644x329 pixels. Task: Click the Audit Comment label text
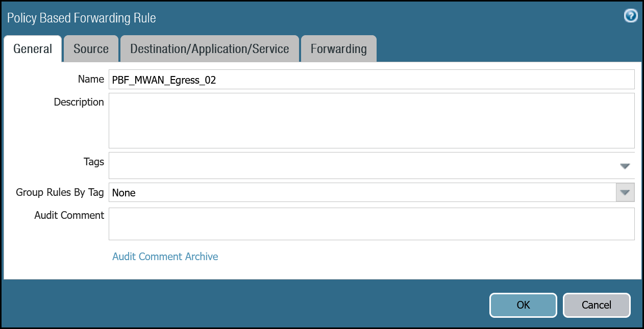[69, 215]
